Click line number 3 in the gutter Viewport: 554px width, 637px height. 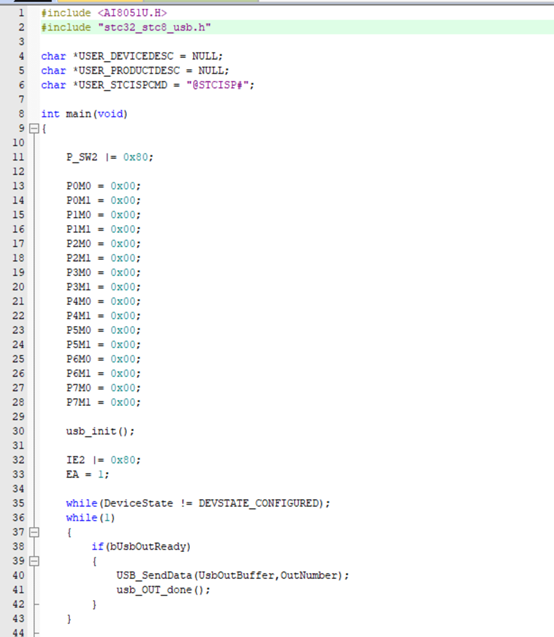tap(21, 42)
